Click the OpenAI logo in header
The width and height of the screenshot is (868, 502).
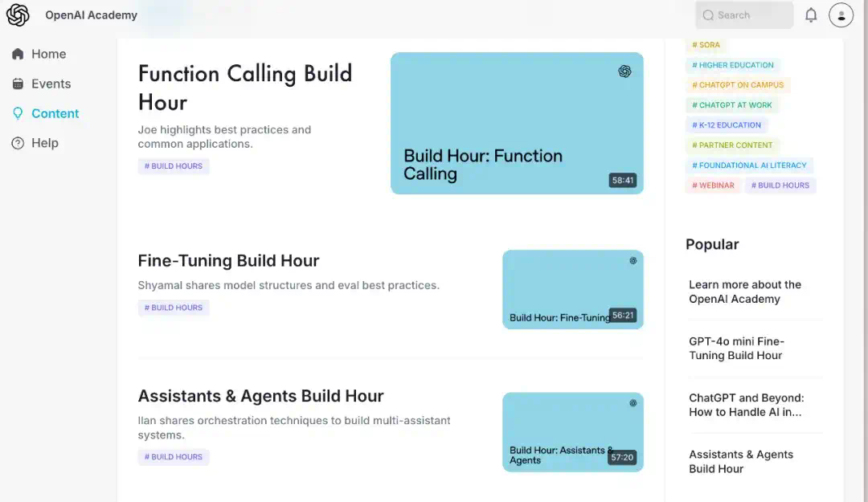click(x=18, y=15)
